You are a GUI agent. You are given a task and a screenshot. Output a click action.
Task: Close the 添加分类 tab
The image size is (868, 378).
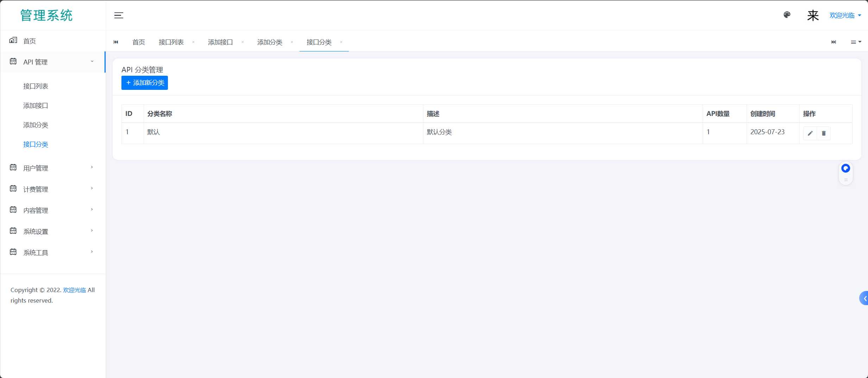(x=292, y=42)
